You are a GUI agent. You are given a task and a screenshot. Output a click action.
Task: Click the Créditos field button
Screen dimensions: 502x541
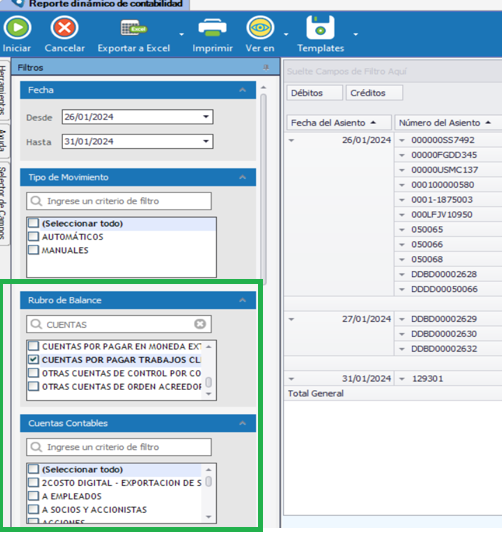click(x=374, y=93)
